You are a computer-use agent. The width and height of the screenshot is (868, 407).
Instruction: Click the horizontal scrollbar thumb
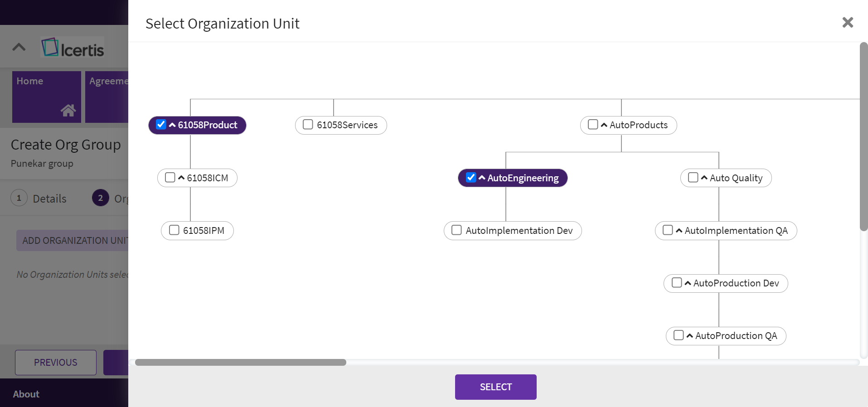pyautogui.click(x=240, y=363)
